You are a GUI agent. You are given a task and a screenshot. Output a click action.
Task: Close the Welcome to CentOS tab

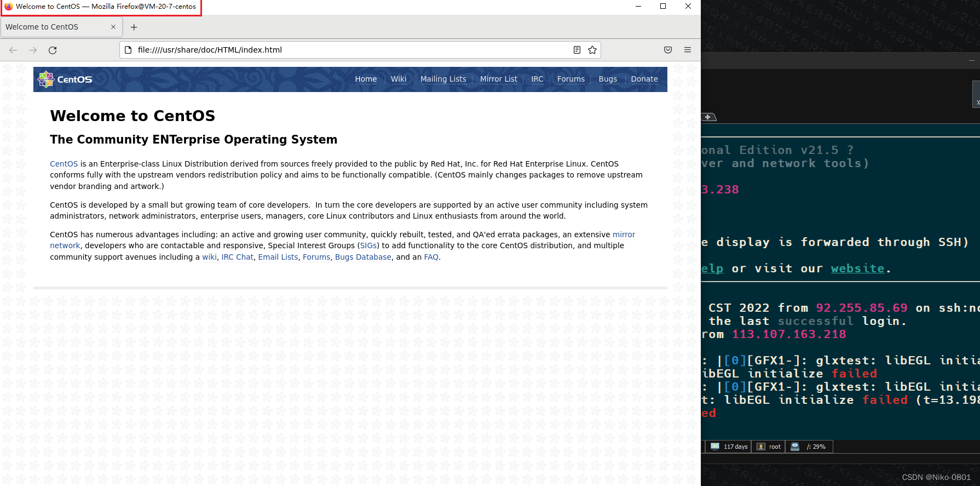point(113,27)
